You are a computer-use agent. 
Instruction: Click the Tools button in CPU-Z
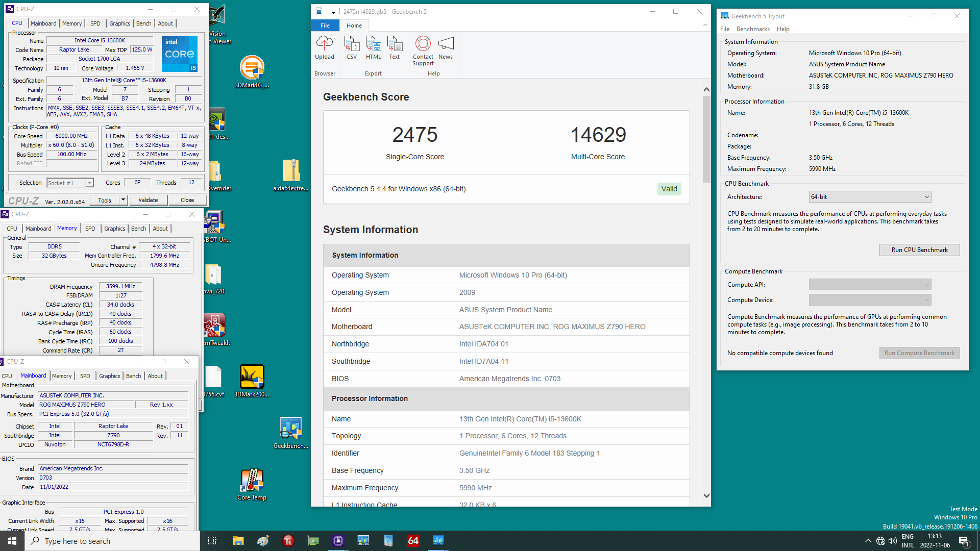(x=105, y=200)
